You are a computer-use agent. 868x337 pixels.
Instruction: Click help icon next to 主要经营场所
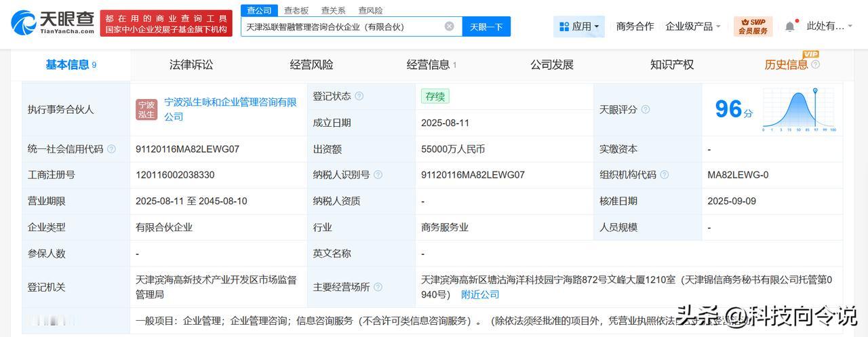[378, 287]
